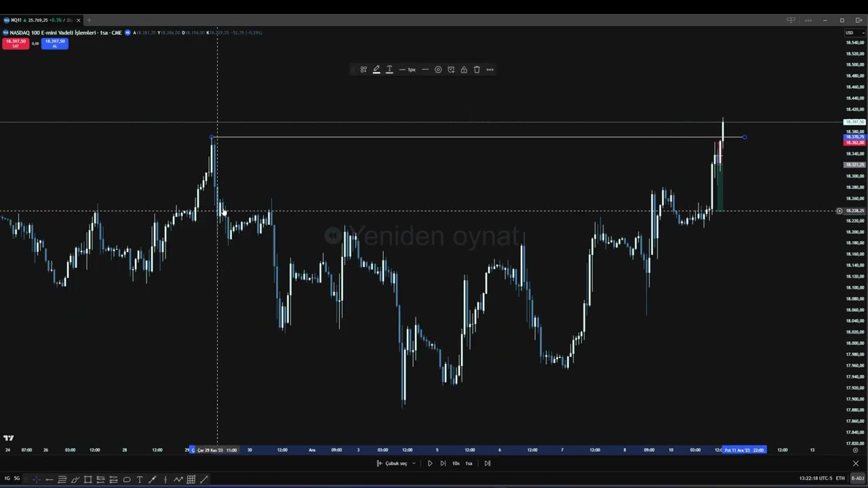The height and width of the screenshot is (488, 868).
Task: Select the vertical line tool
Action: pyautogui.click(x=165, y=480)
